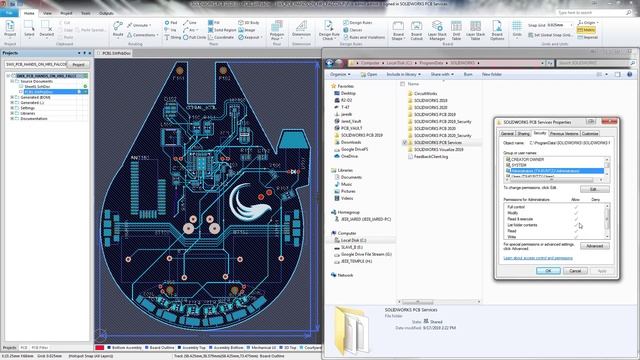640x360 pixels.
Task: Click the Coordinate placement tool
Action: (x=221, y=37)
